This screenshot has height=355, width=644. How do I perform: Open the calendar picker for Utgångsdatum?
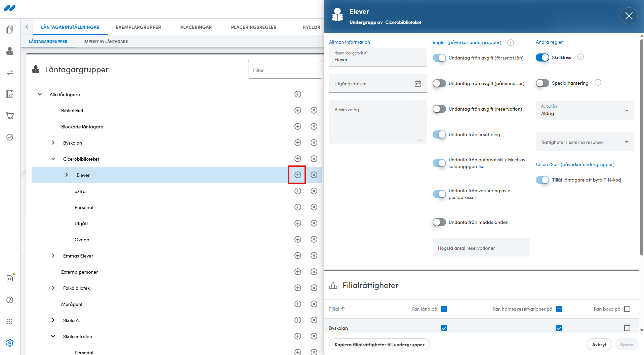click(418, 83)
